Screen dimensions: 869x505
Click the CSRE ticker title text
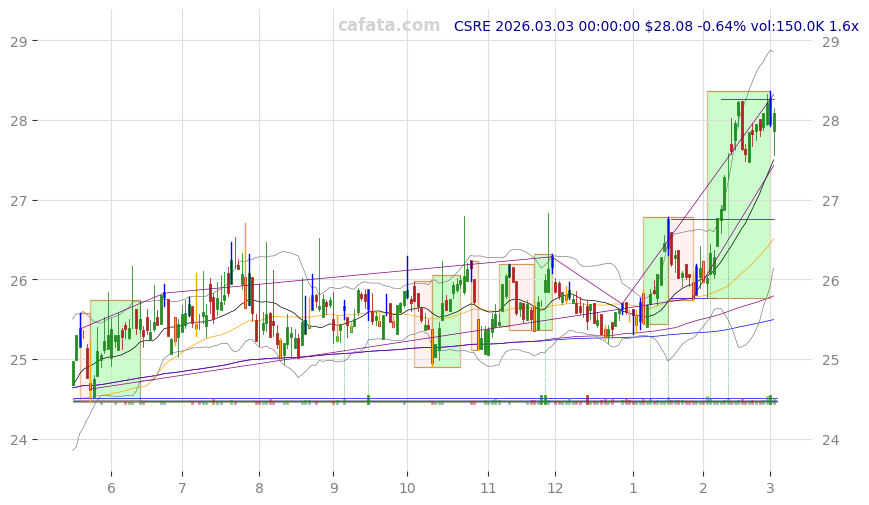click(x=655, y=27)
